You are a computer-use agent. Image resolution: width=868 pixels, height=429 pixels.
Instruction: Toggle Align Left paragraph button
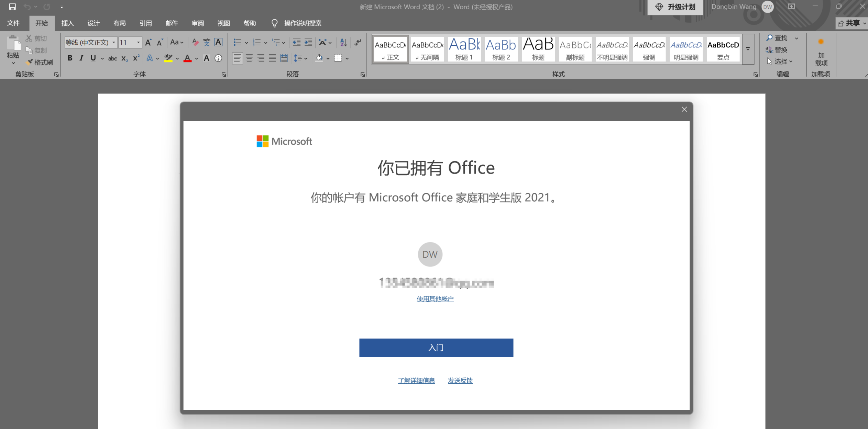tap(237, 58)
